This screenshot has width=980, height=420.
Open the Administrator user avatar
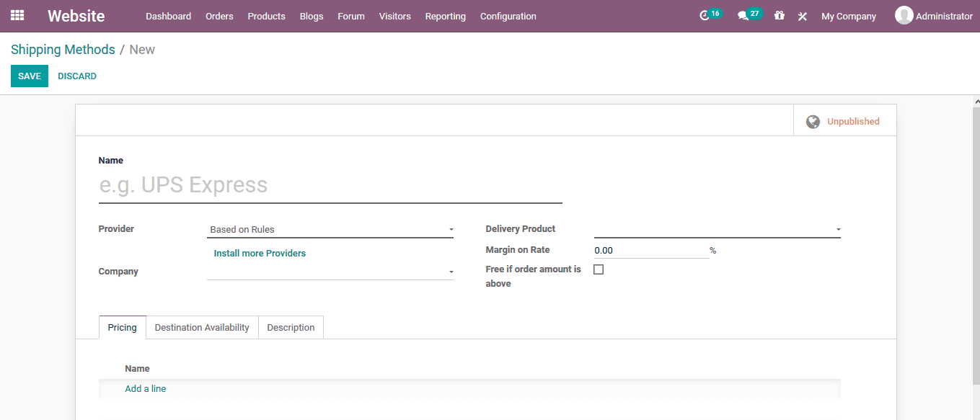(x=904, y=15)
